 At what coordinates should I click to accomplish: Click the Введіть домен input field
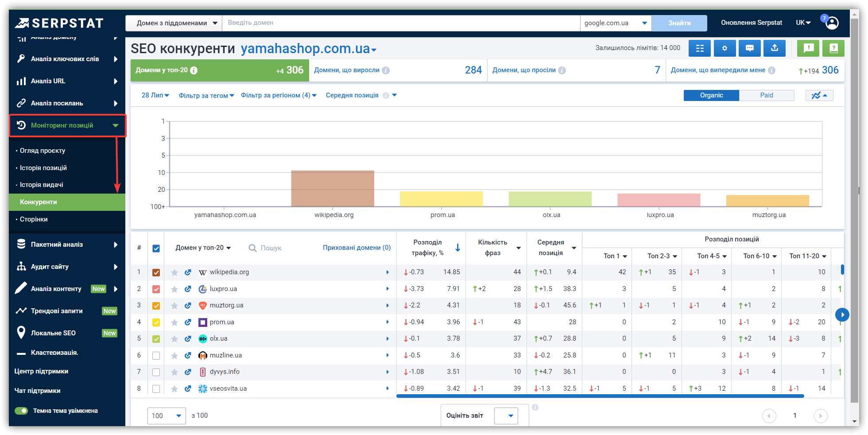pos(401,23)
